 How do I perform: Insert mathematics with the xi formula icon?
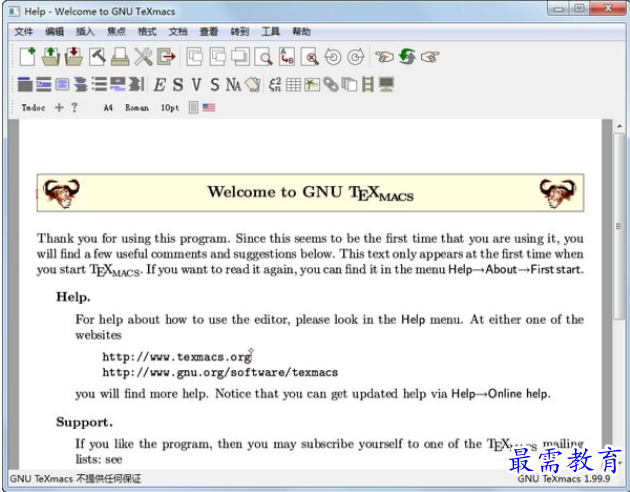[275, 84]
